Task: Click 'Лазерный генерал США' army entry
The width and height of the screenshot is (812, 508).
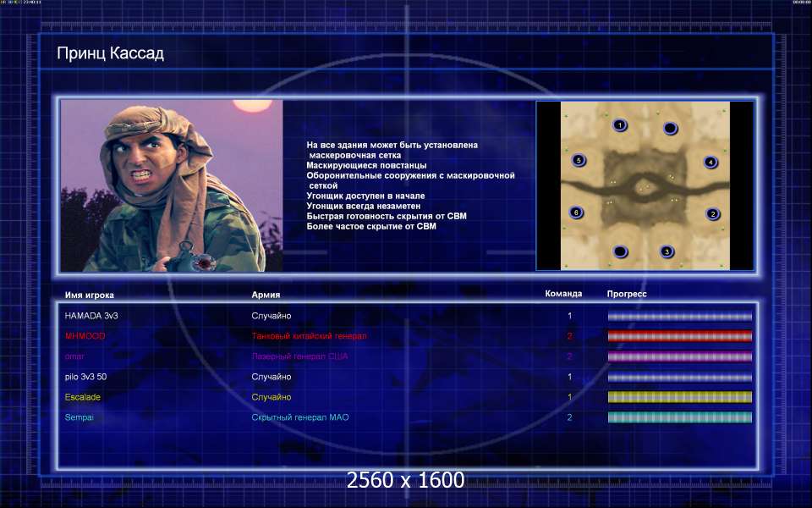Action: point(299,356)
